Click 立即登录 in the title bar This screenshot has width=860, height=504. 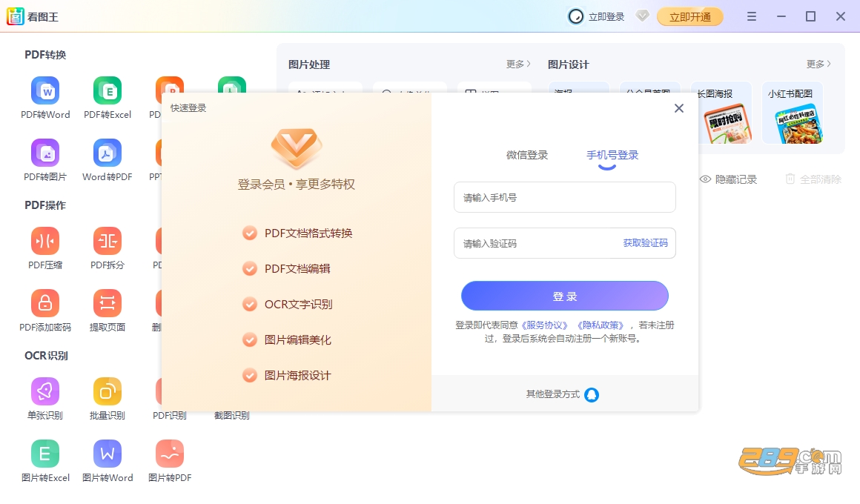point(606,17)
